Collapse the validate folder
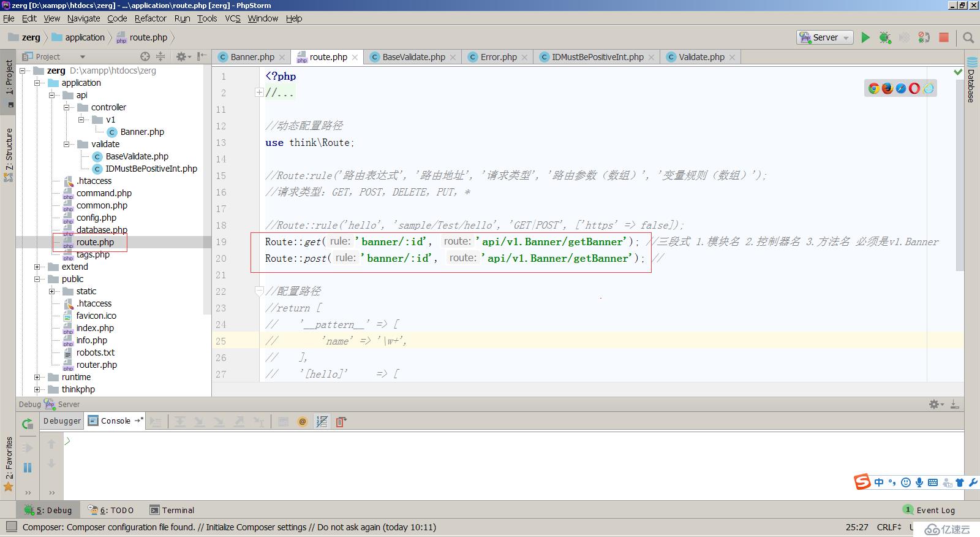The height and width of the screenshot is (537, 980). [67, 144]
